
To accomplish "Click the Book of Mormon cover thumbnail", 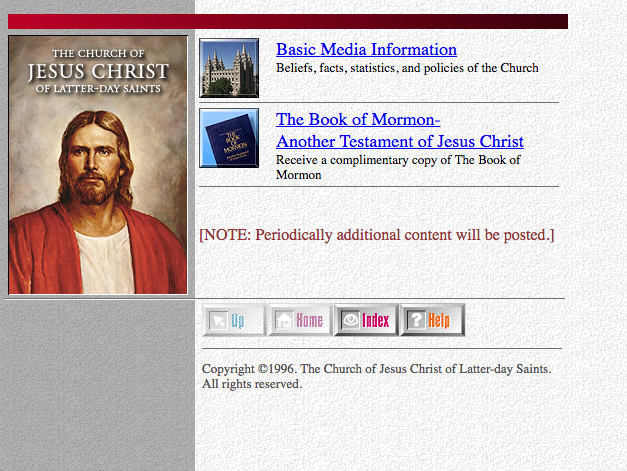I will (229, 138).
